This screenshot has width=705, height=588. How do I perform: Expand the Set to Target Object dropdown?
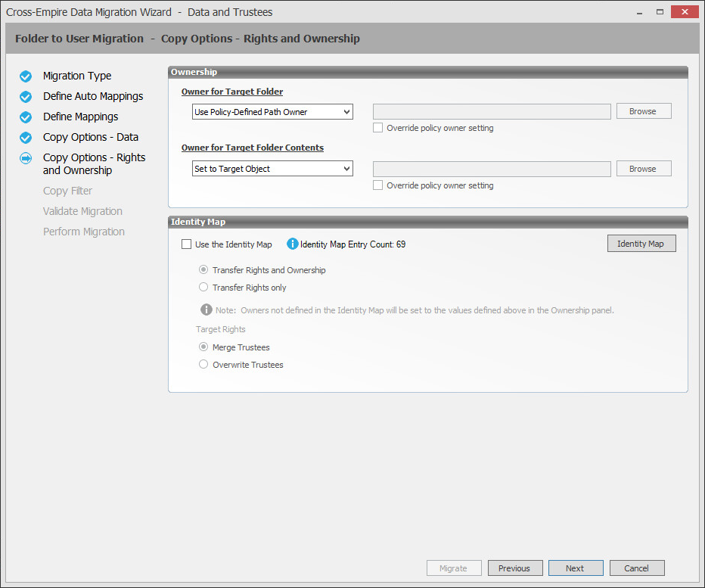[272, 169]
